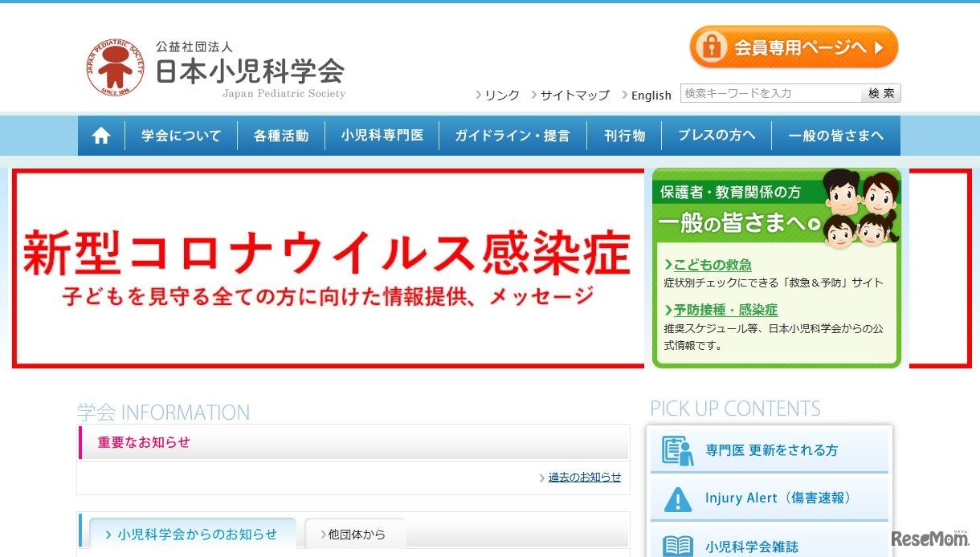Click the 新型コロナウイルス感染症 banner

click(325, 267)
